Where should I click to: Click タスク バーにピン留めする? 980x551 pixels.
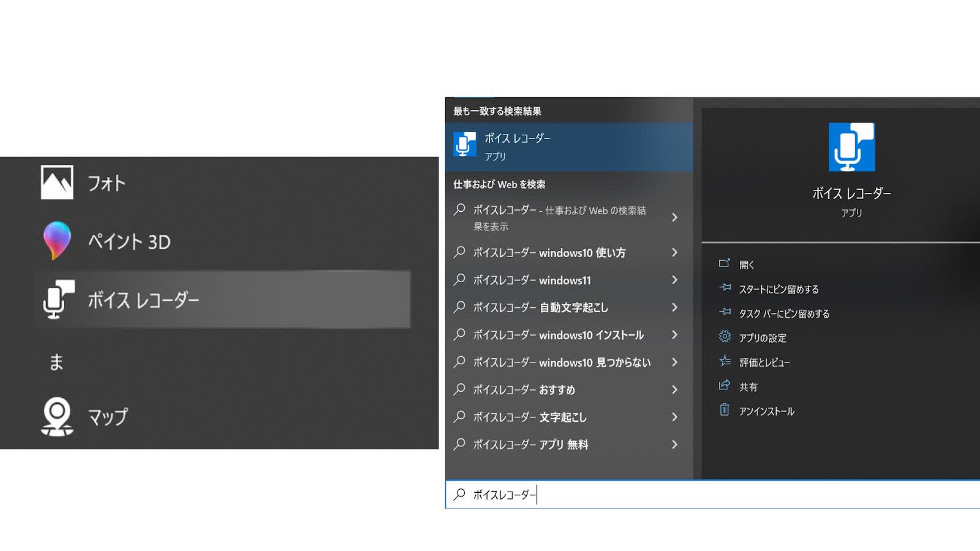tap(784, 313)
